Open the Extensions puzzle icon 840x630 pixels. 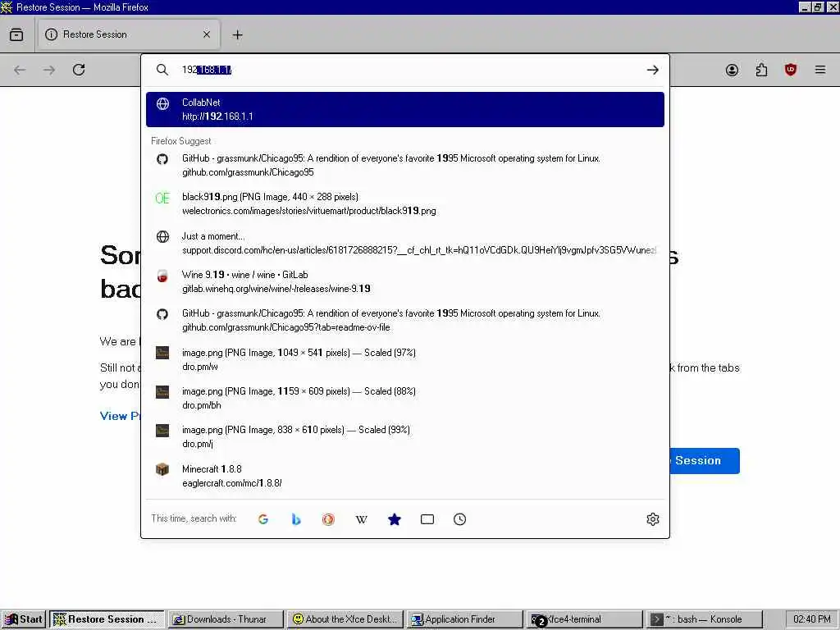761,70
